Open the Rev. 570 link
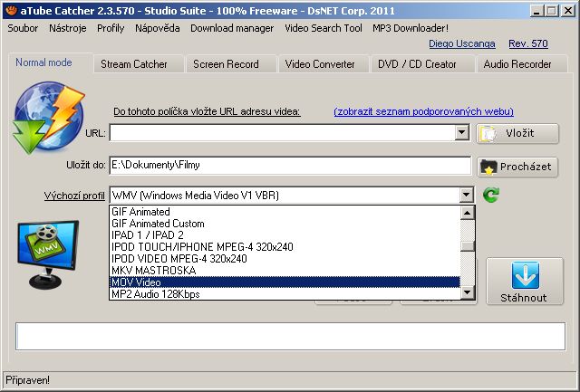 pyautogui.click(x=528, y=43)
